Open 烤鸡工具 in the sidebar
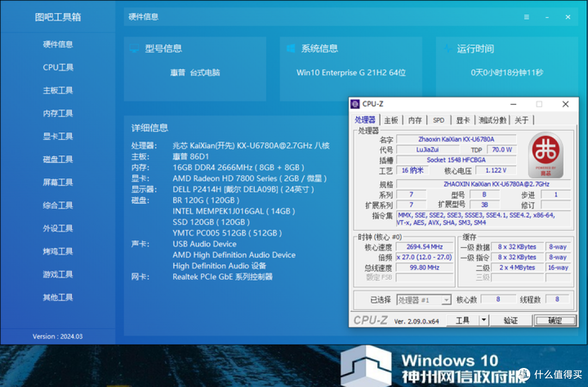588x387 pixels. (x=58, y=251)
